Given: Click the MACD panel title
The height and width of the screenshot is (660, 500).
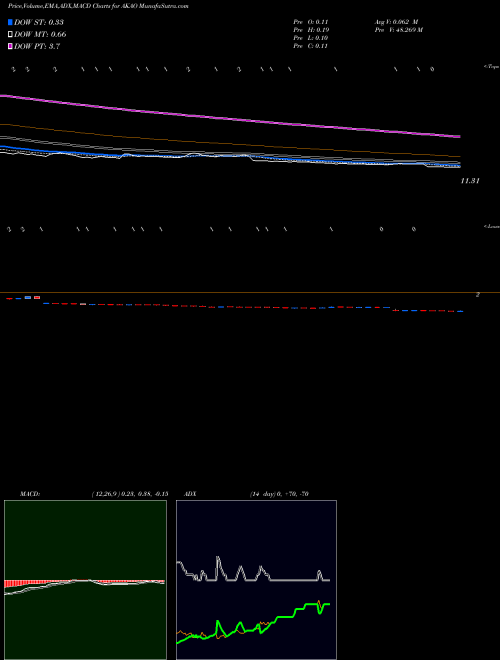Looking at the screenshot, I should pos(30,494).
